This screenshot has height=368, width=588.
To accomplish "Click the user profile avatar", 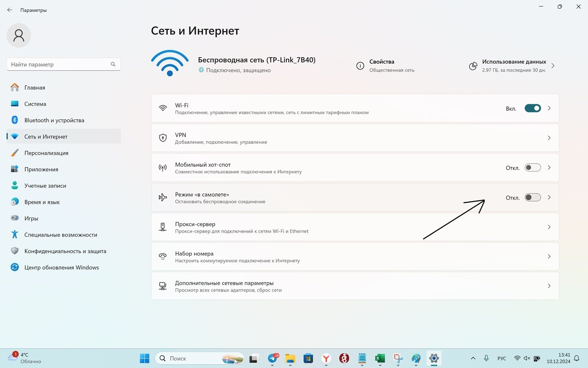I will [x=19, y=35].
